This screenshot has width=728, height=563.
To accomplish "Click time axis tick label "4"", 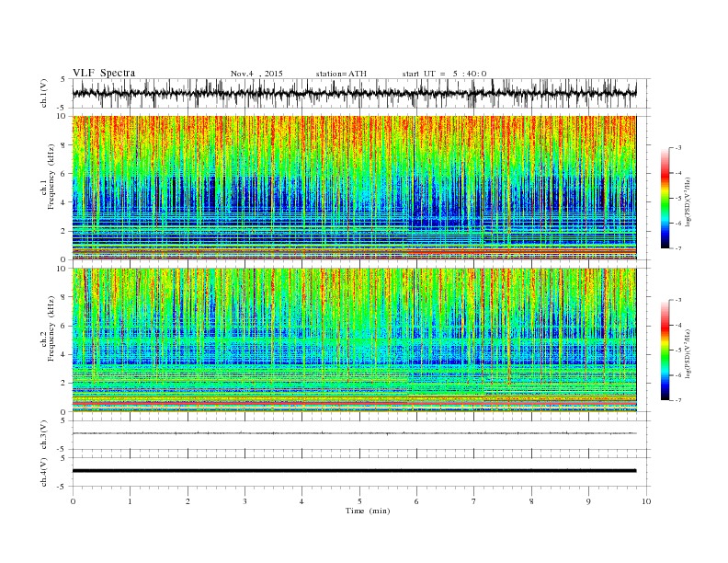I will [302, 501].
